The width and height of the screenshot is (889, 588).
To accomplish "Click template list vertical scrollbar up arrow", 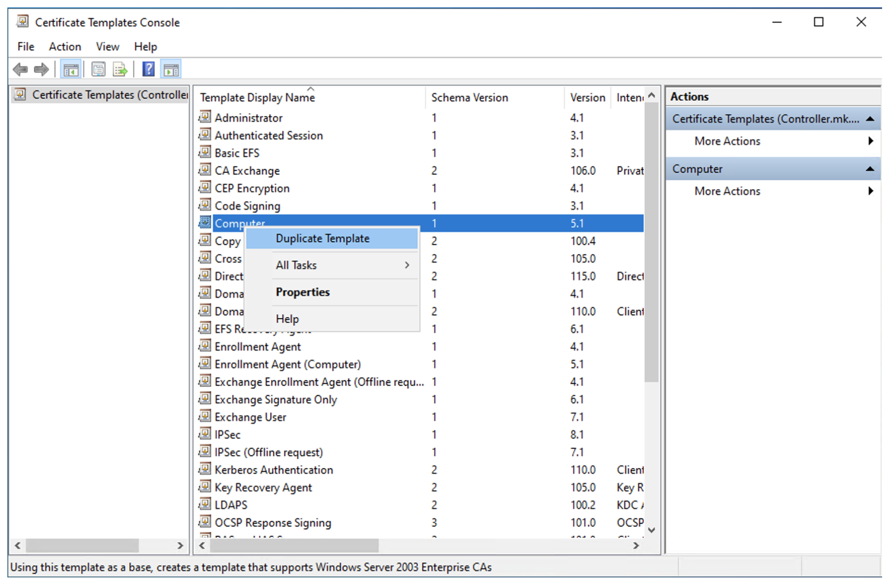I will pos(651,95).
